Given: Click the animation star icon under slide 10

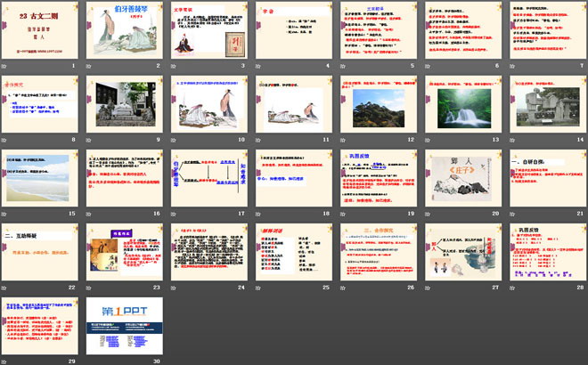Looking at the screenshot, I should pyautogui.click(x=174, y=141).
